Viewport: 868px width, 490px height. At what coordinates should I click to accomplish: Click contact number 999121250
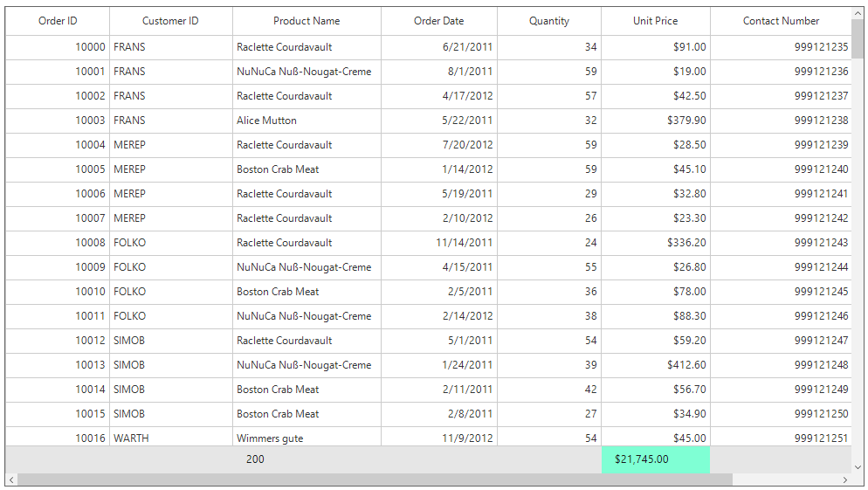[781, 414]
